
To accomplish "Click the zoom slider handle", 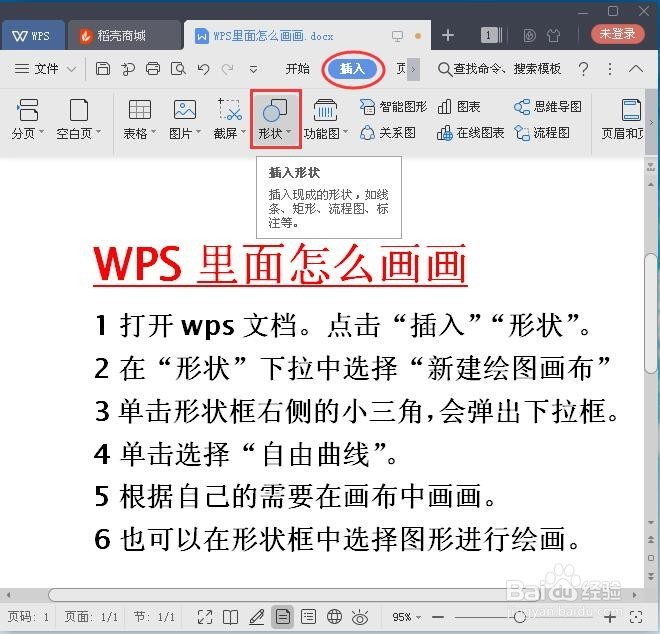I will [520, 617].
